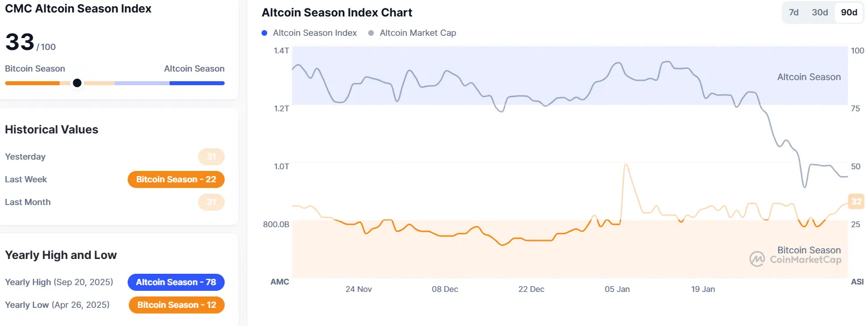Select the 90d time range tab
Screen dimensions: 868x326
(849, 12)
